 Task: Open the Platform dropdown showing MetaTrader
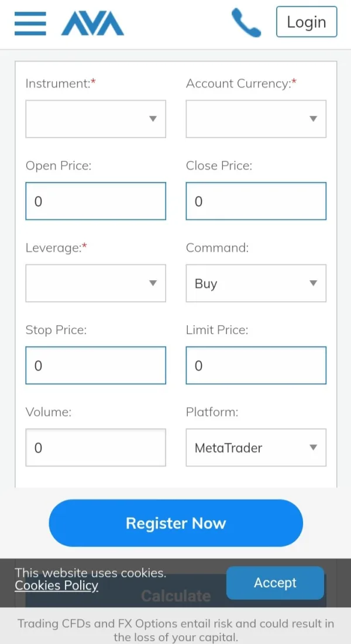click(256, 447)
